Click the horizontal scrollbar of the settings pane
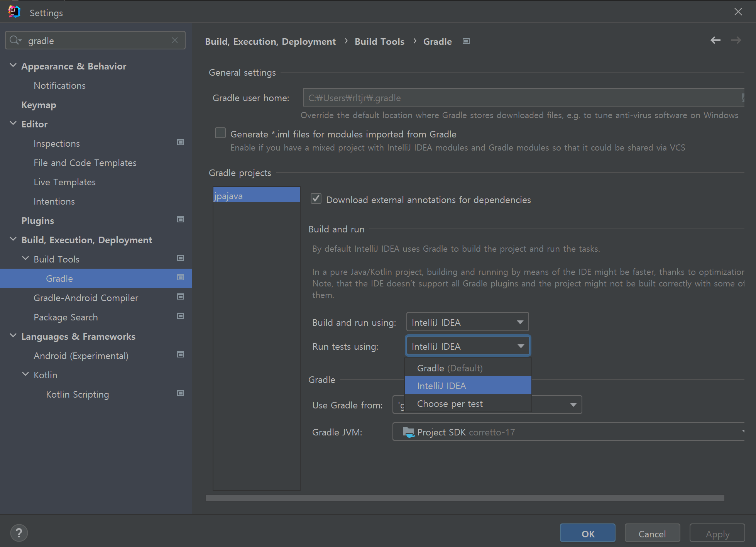756x547 pixels. [465, 498]
